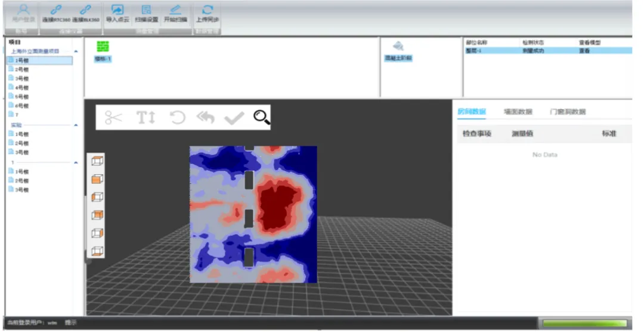Viewport: 644px width, 332px height.
Task: Open the 门窗洞数据 tab
Action: coord(567,112)
